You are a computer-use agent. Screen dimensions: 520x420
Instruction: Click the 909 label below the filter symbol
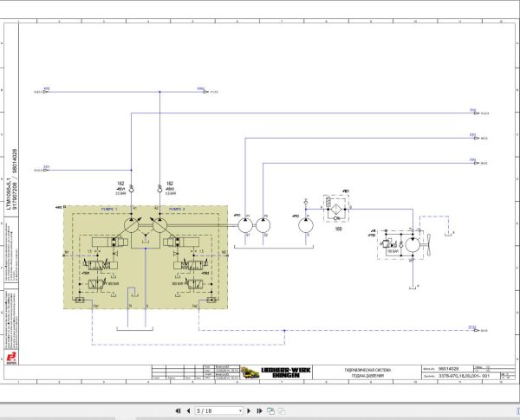(x=338, y=229)
